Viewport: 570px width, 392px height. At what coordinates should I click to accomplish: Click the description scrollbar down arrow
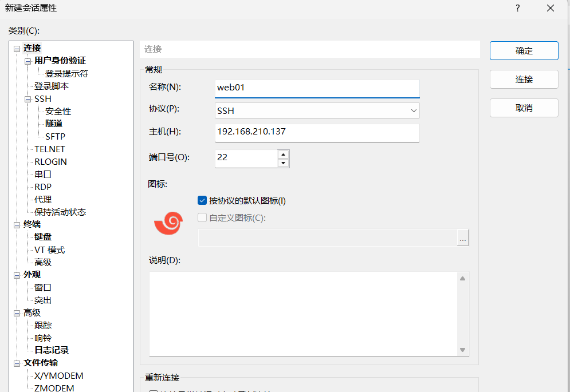(462, 350)
